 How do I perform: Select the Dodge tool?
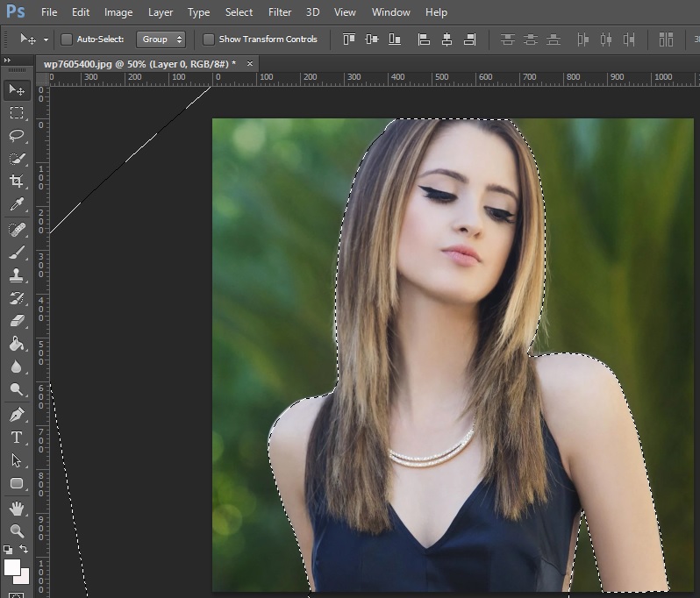coord(17,389)
